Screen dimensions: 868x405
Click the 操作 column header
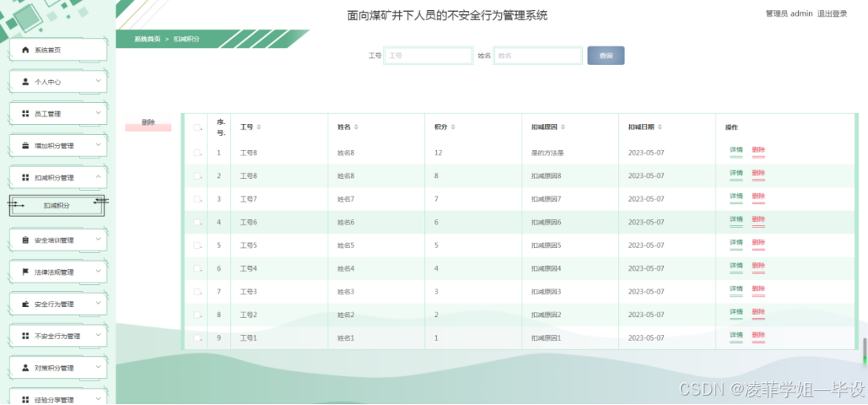[x=731, y=128]
